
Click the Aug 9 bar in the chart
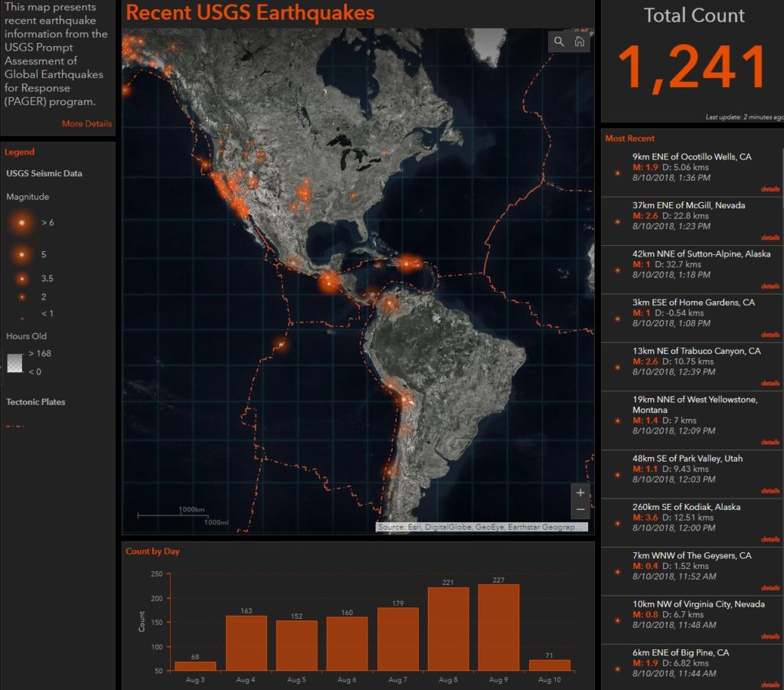(498, 627)
